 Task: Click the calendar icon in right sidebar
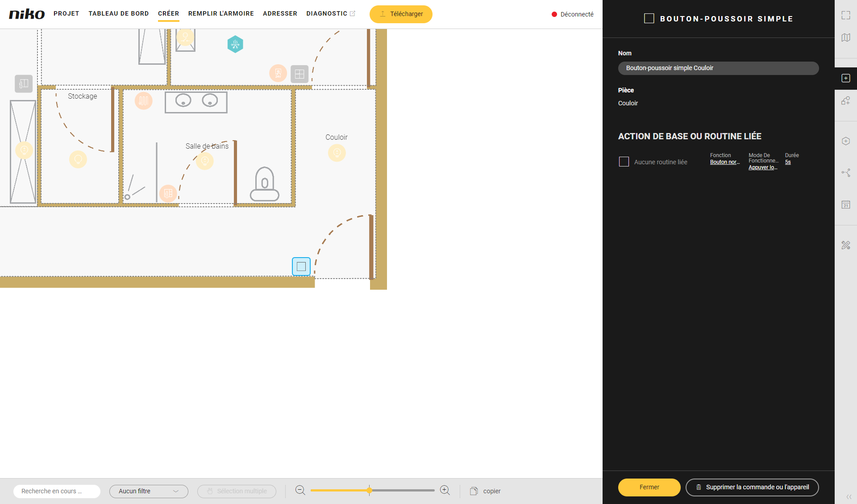tap(845, 204)
